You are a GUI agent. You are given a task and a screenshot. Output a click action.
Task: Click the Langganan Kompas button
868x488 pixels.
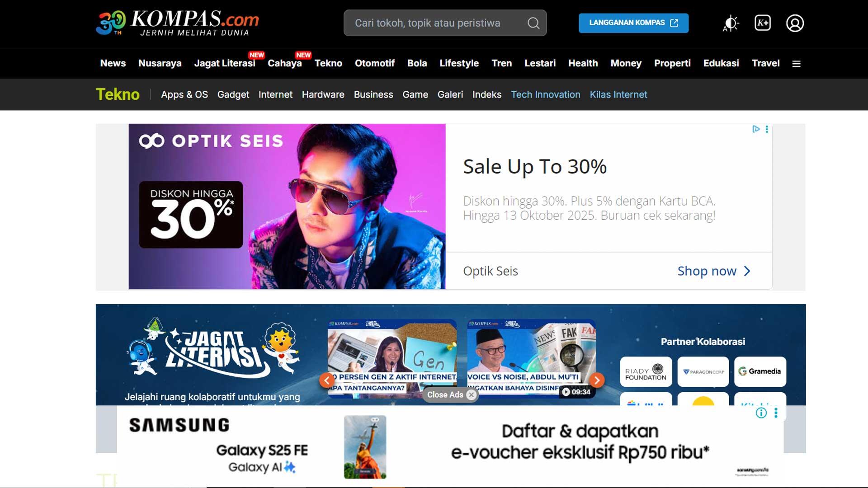point(634,23)
